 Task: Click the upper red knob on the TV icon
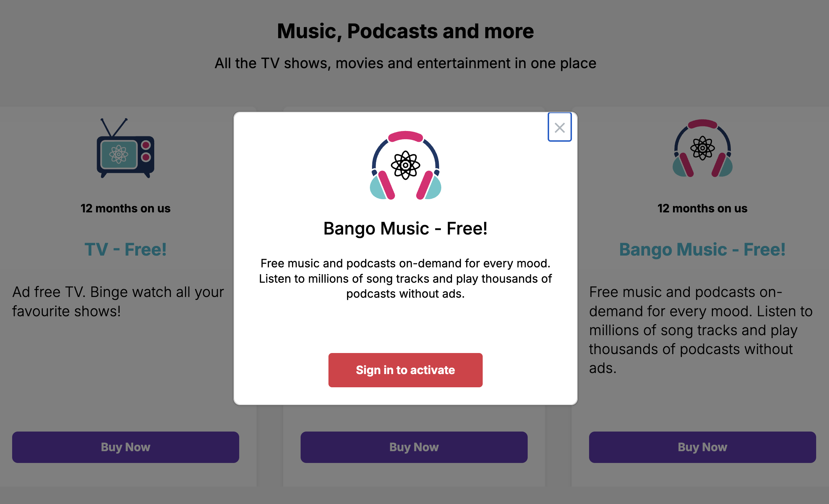click(146, 145)
